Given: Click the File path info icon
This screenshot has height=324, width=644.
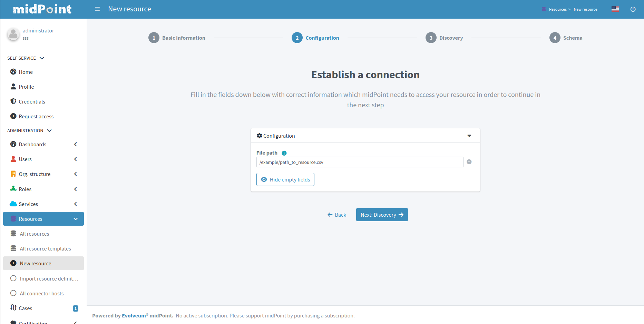Looking at the screenshot, I should (x=284, y=153).
